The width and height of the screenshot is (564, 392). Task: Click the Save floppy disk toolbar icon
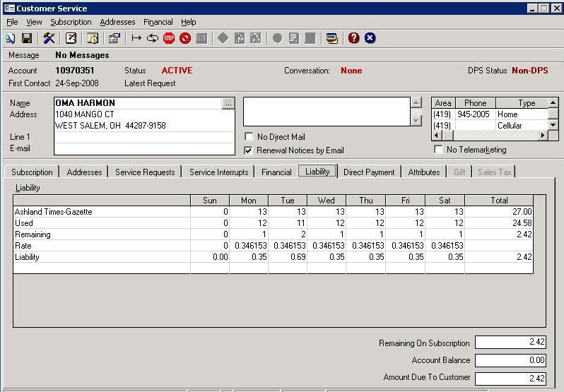(27, 38)
